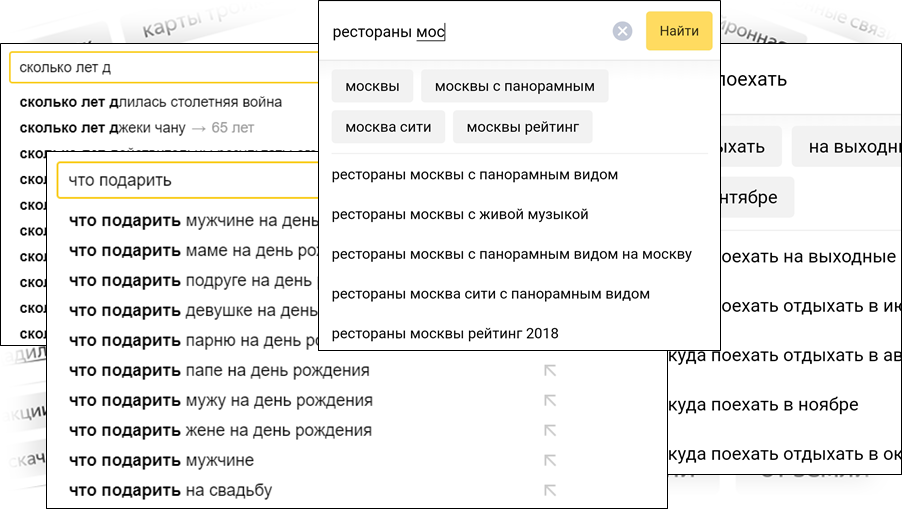
Task: Select 'что подарить маме на день' suggestion
Action: 193,251
